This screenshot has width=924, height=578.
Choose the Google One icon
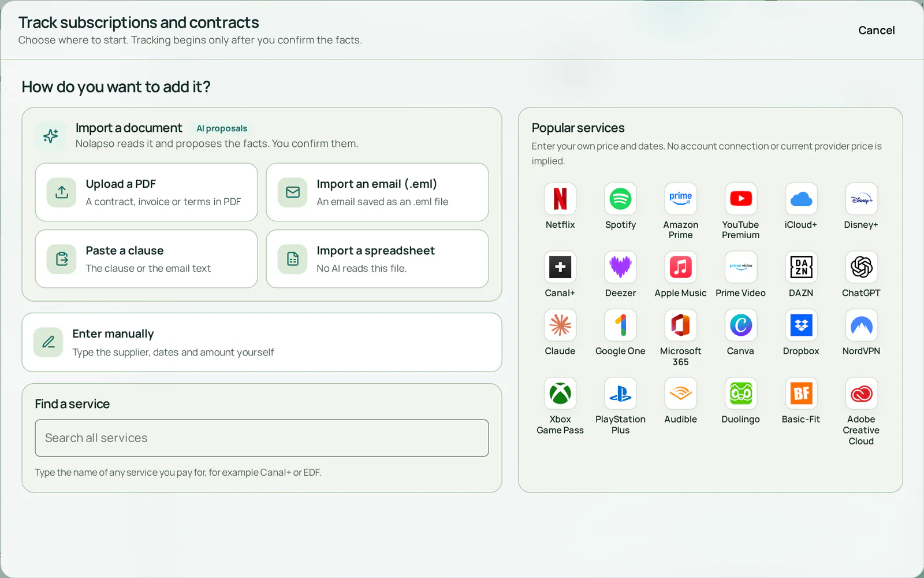[620, 325]
